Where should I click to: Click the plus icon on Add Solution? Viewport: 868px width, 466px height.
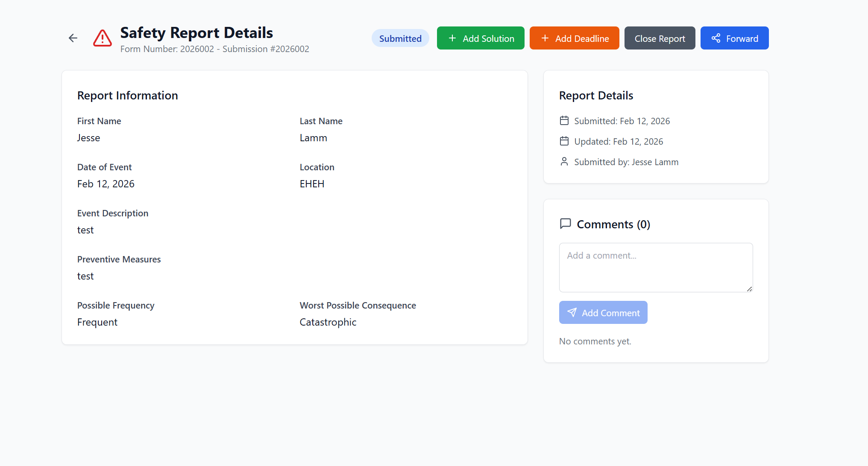point(452,38)
